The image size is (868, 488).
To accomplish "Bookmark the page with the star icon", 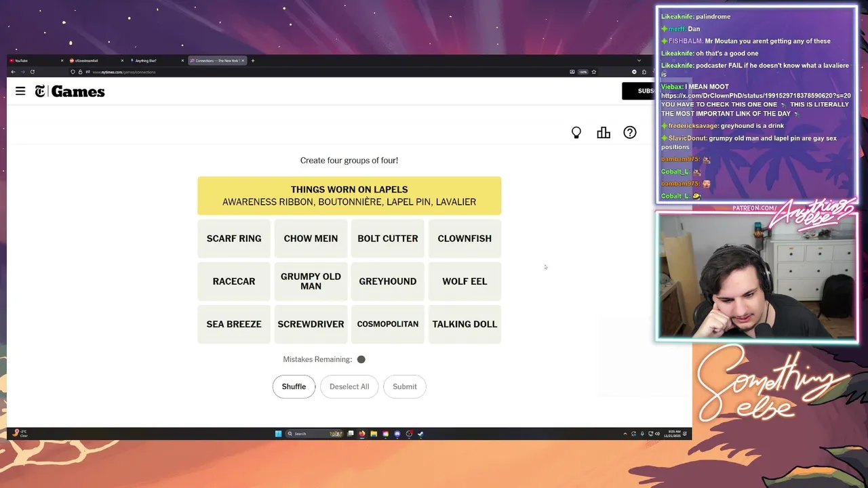I will 594,72.
